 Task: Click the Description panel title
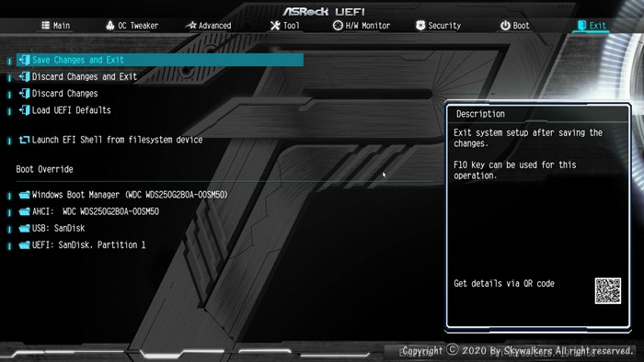point(480,114)
